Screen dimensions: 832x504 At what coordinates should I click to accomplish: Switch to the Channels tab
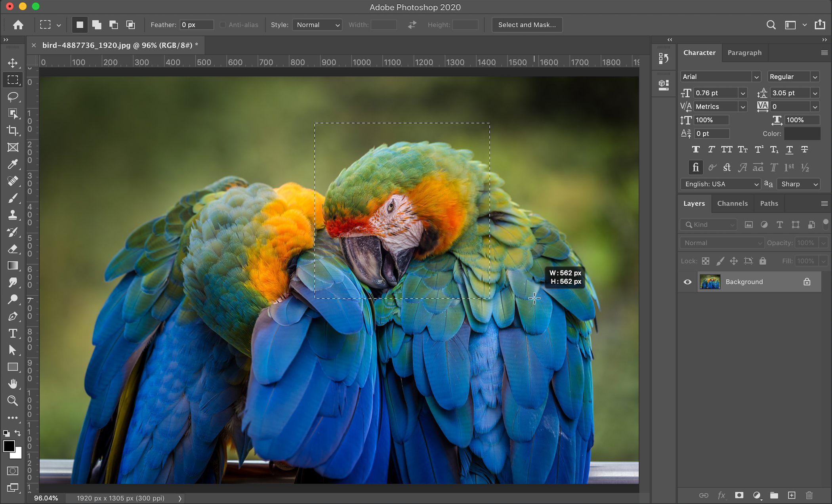(732, 203)
